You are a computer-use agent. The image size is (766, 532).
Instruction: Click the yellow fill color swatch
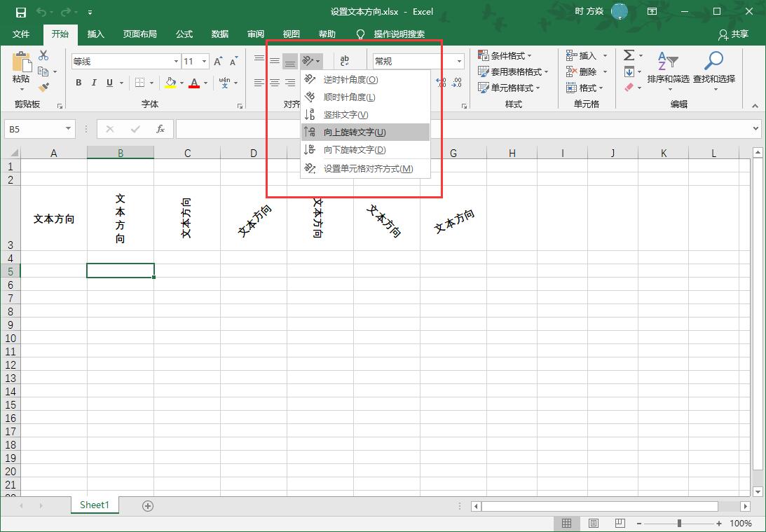click(x=170, y=83)
